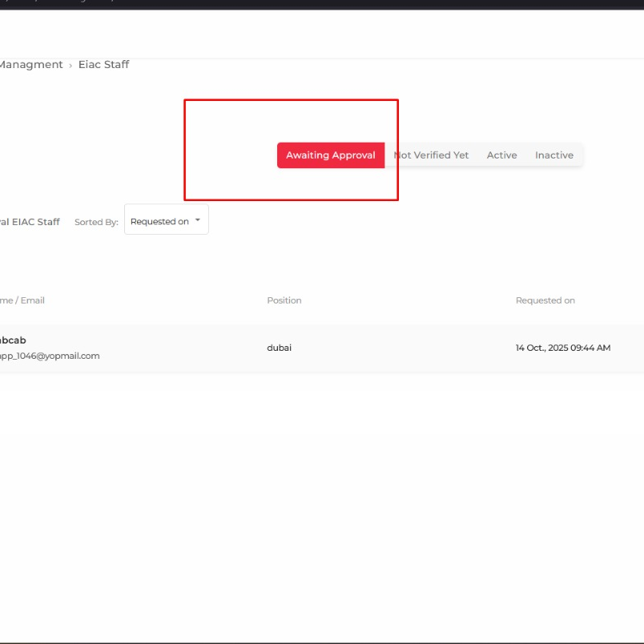Select the Awaiting Approval tab
644x644 pixels.
click(331, 155)
